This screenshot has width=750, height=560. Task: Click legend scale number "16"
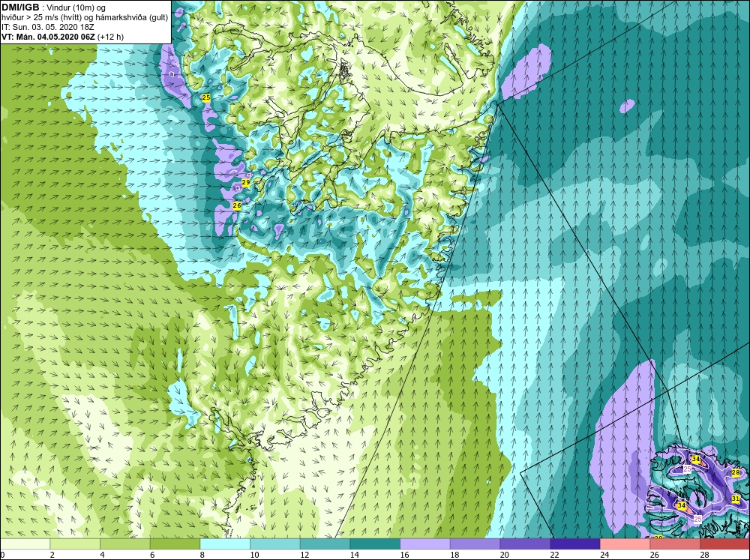coord(403,555)
